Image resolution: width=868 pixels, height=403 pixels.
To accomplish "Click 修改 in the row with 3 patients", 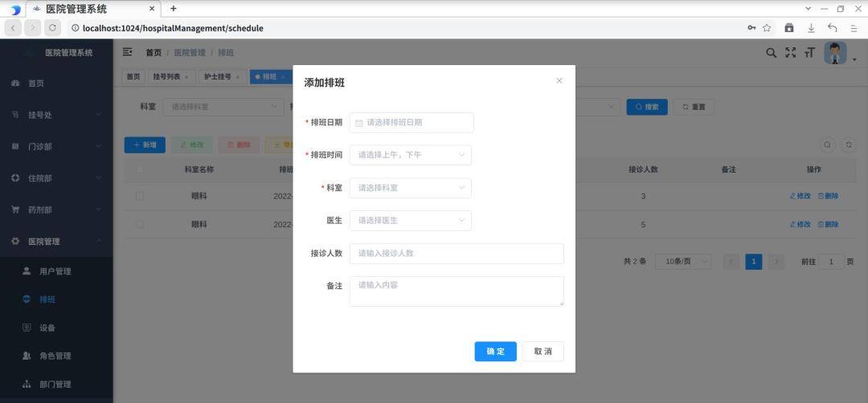I will point(800,196).
